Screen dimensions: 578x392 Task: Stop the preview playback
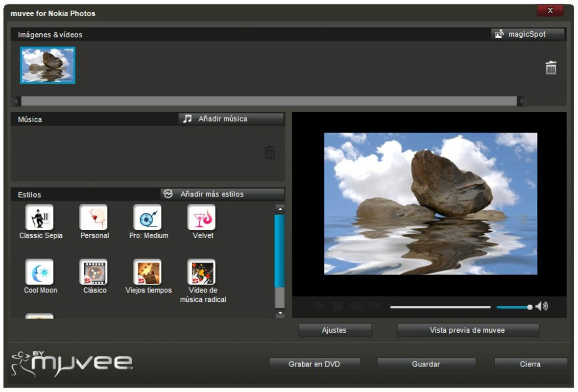(337, 306)
